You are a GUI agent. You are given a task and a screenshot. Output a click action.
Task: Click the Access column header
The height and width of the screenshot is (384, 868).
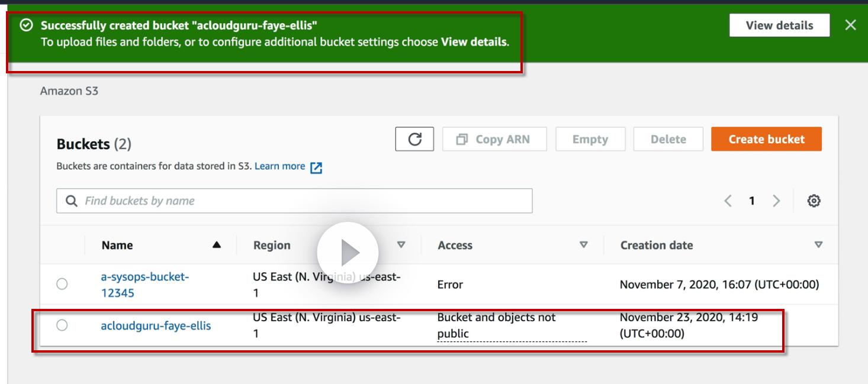[455, 245]
